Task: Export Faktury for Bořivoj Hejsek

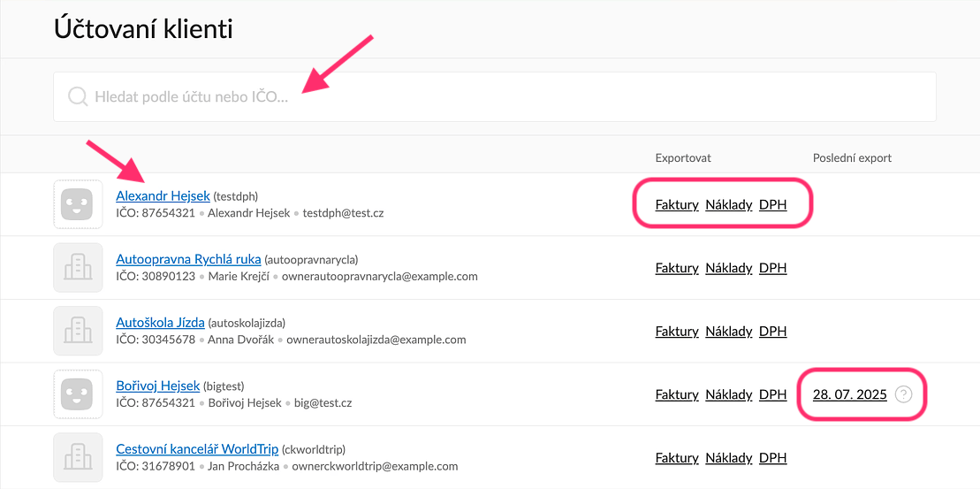Action: click(x=677, y=394)
